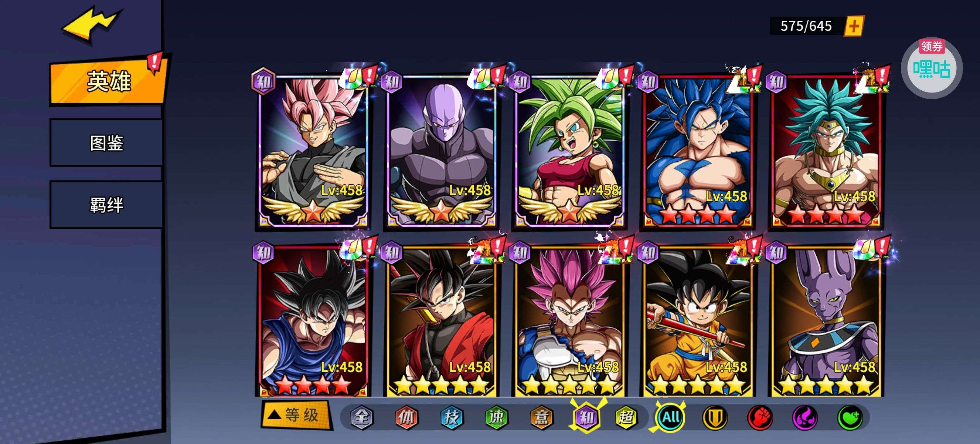The height and width of the screenshot is (444, 980).
Task: Filter heroes by green heart support role
Action: [x=850, y=417]
